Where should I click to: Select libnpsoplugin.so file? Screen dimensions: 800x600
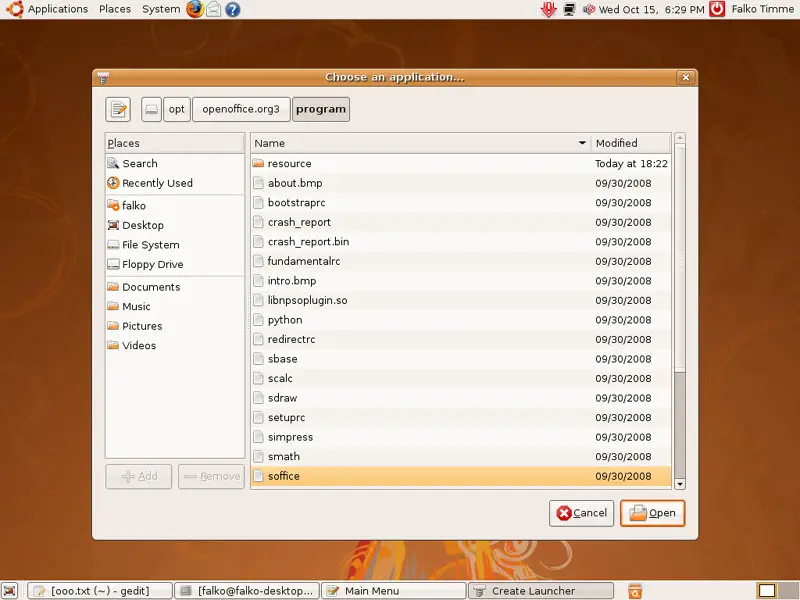click(461, 300)
